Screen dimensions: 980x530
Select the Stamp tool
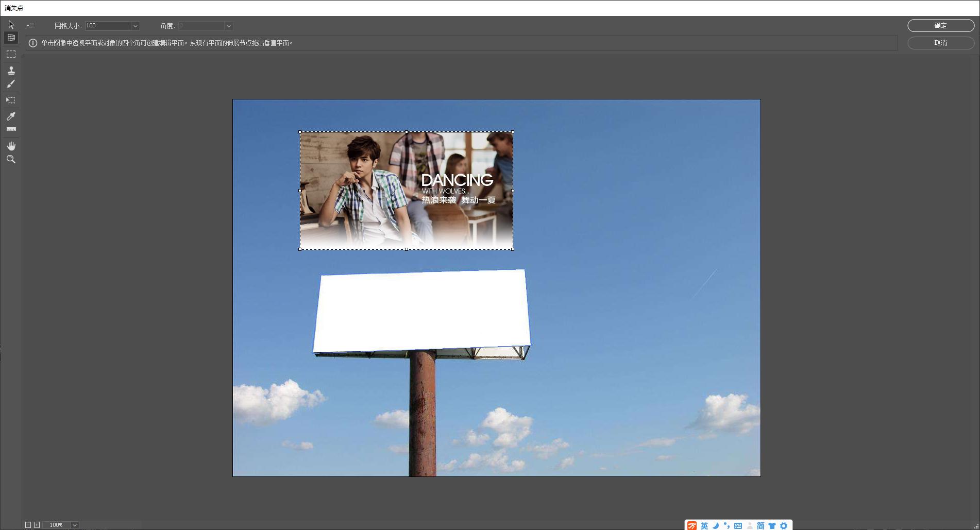[x=10, y=70]
